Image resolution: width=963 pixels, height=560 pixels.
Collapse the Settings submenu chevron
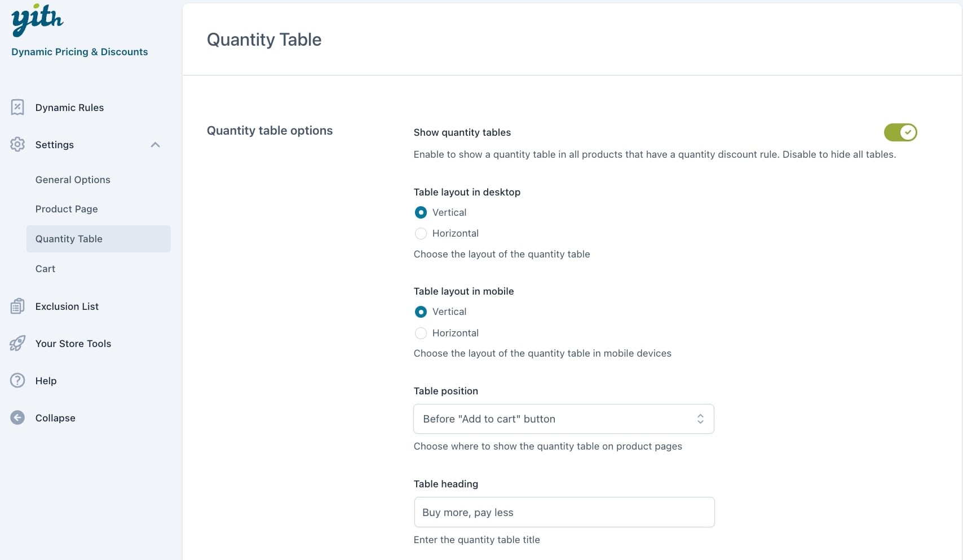(x=156, y=145)
